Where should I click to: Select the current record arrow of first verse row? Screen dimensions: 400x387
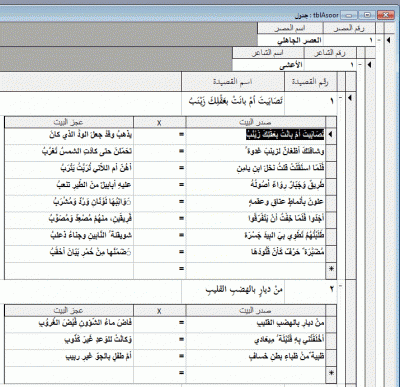(331, 134)
